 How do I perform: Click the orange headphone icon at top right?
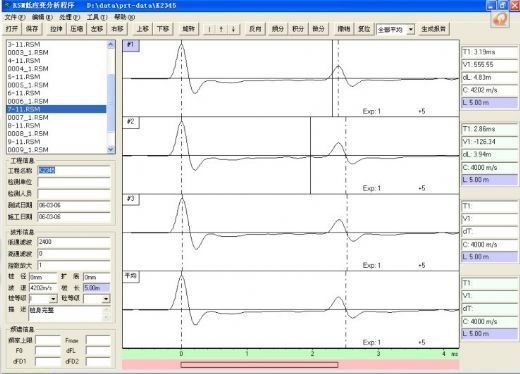500,19
